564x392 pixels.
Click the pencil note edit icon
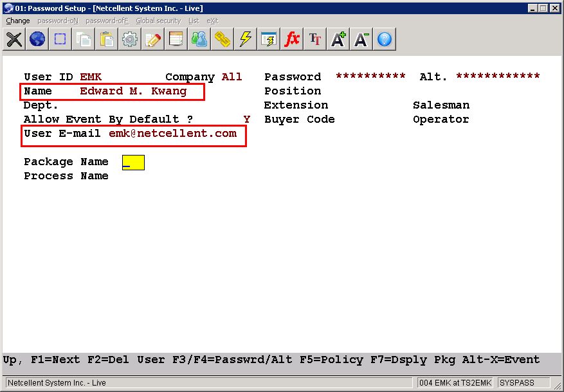[x=152, y=39]
